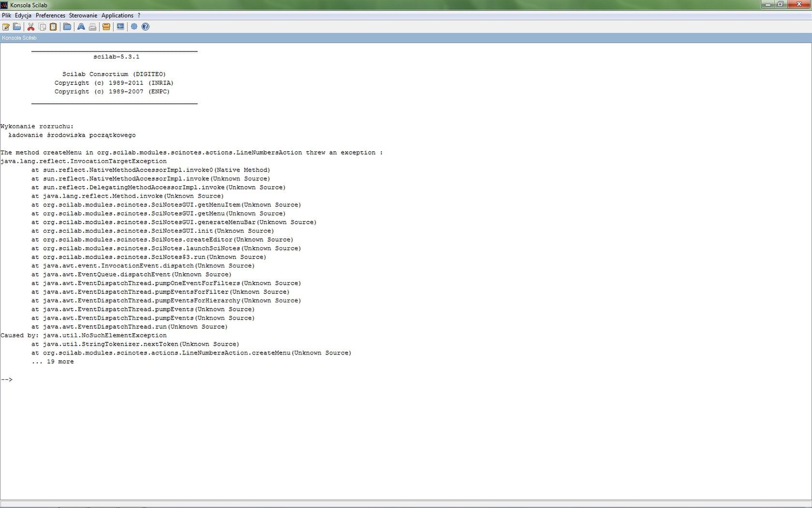Click the EventDispatchThread.run stack line
This screenshot has width=812, height=508.
[x=130, y=327]
